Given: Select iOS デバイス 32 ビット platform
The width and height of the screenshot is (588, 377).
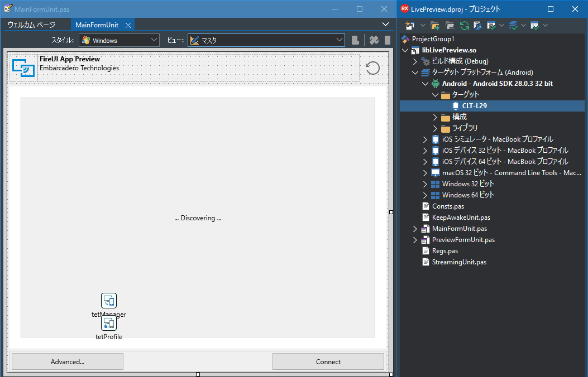Looking at the screenshot, I should [x=505, y=151].
